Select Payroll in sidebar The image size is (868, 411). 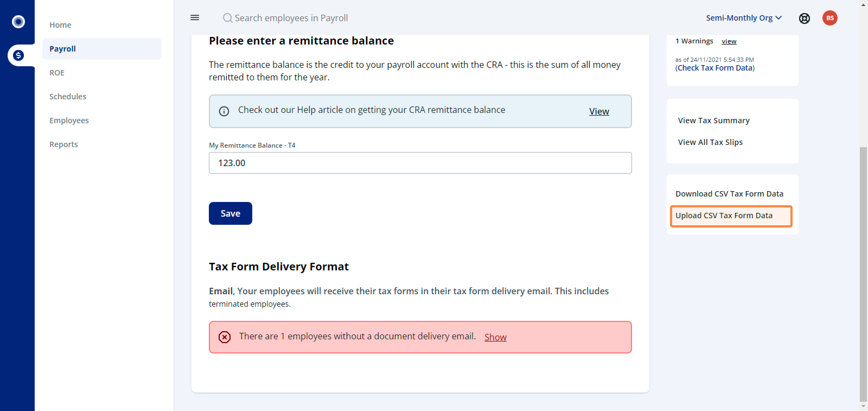102,49
